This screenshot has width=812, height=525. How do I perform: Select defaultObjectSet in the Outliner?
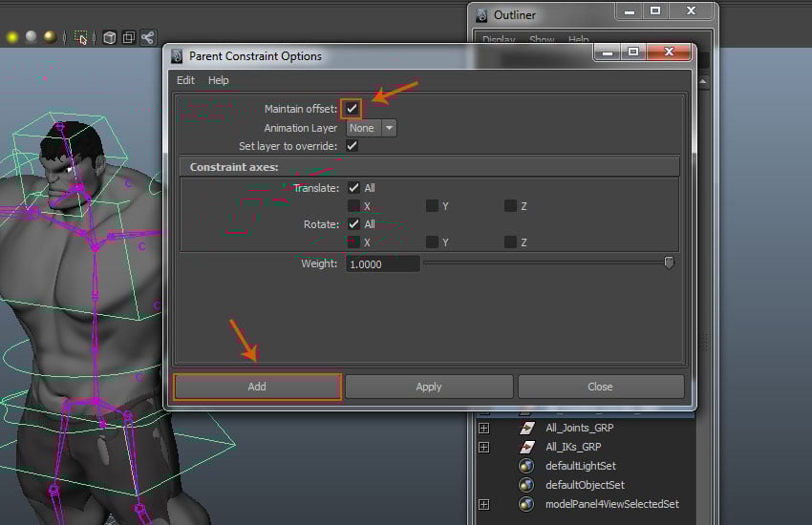point(586,485)
